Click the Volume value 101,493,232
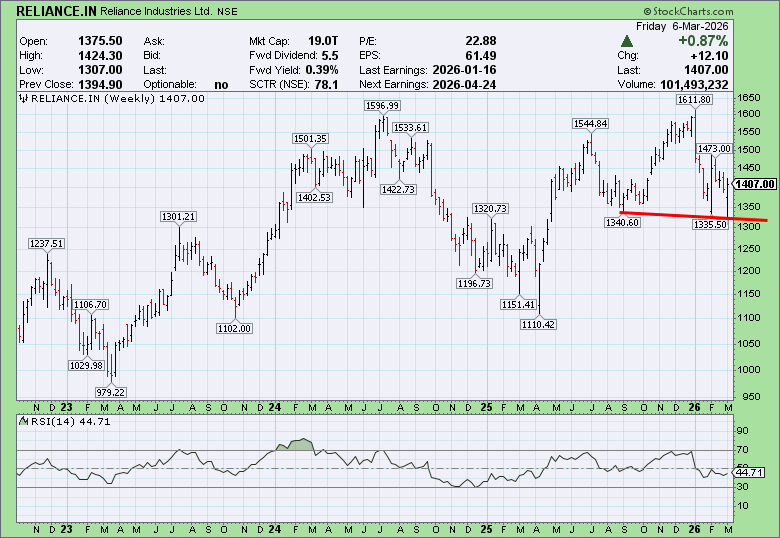The height and width of the screenshot is (538, 780). pos(694,85)
